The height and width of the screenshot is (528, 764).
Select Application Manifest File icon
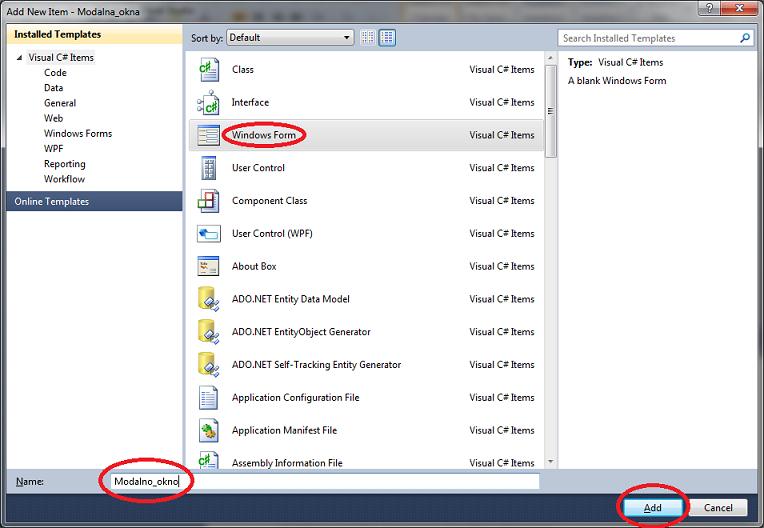click(x=208, y=431)
